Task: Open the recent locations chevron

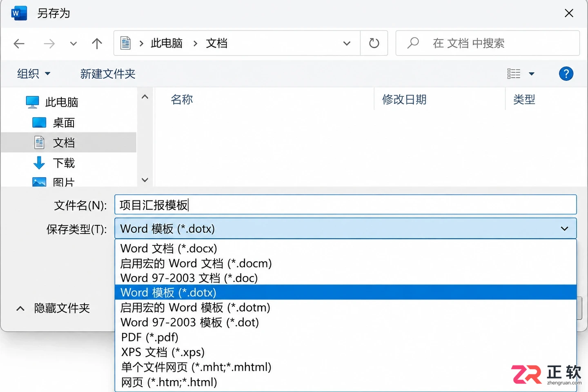Action: tap(73, 43)
